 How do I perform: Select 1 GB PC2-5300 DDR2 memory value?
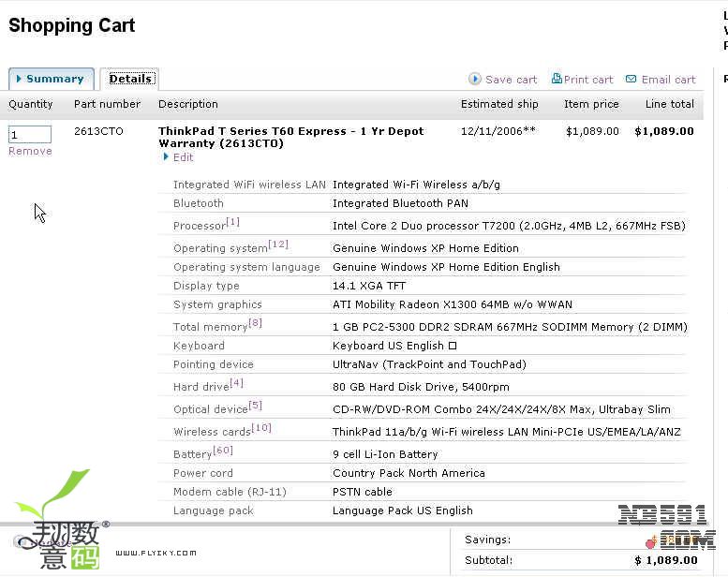pyautogui.click(x=510, y=327)
